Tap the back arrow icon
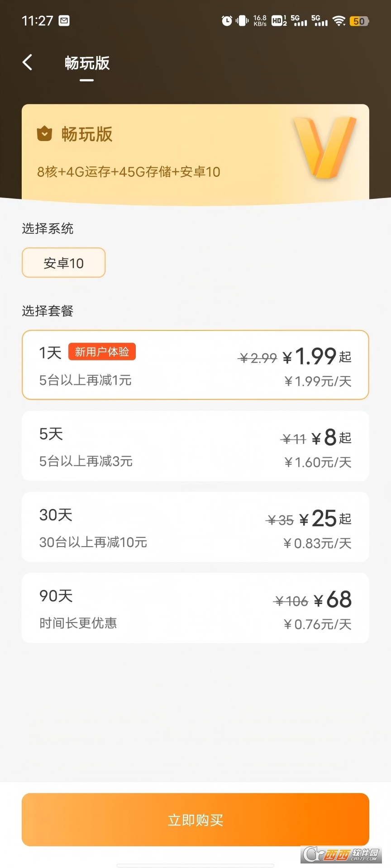391x868 pixels. (x=28, y=62)
